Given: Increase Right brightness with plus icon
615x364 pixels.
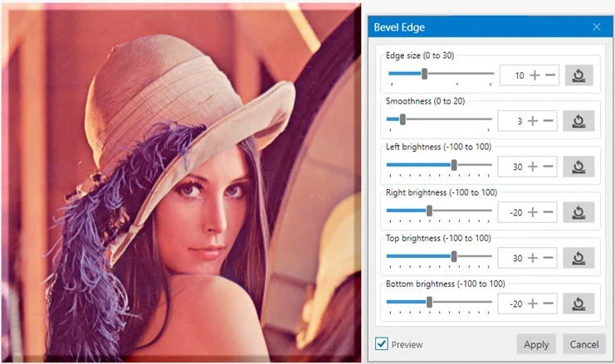Looking at the screenshot, I should pyautogui.click(x=533, y=212).
